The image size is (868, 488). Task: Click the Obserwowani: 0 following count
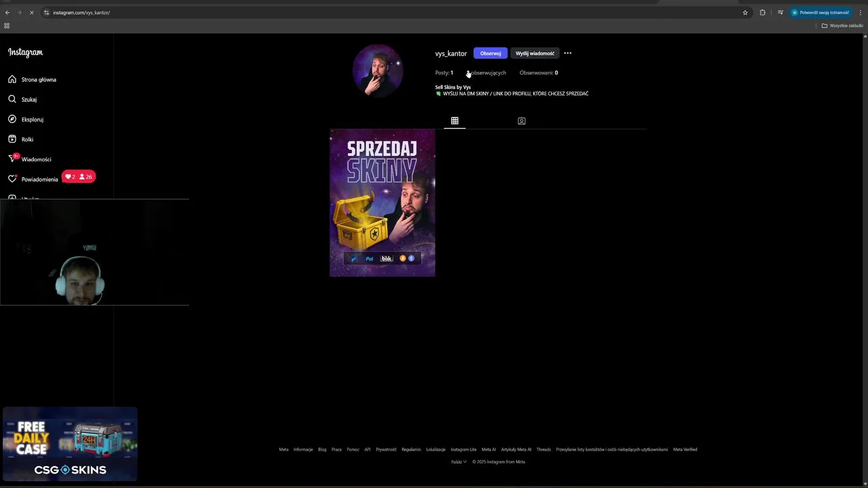(x=538, y=73)
